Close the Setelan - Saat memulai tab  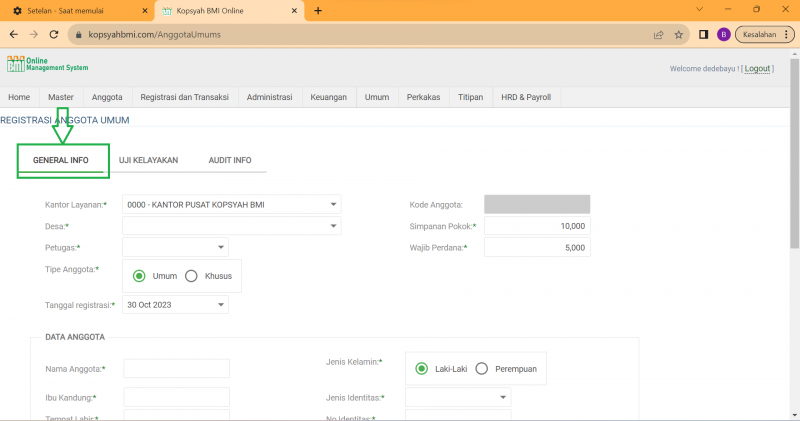145,11
